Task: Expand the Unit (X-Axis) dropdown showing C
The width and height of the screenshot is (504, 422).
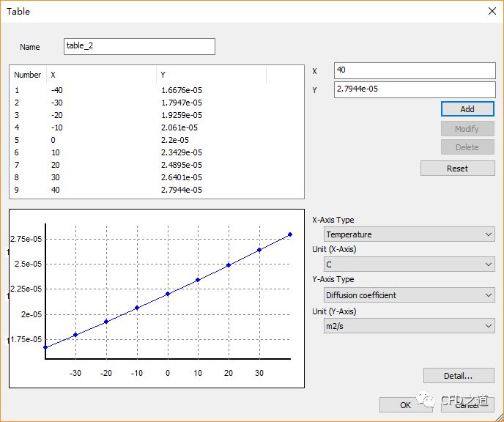Action: [409, 264]
